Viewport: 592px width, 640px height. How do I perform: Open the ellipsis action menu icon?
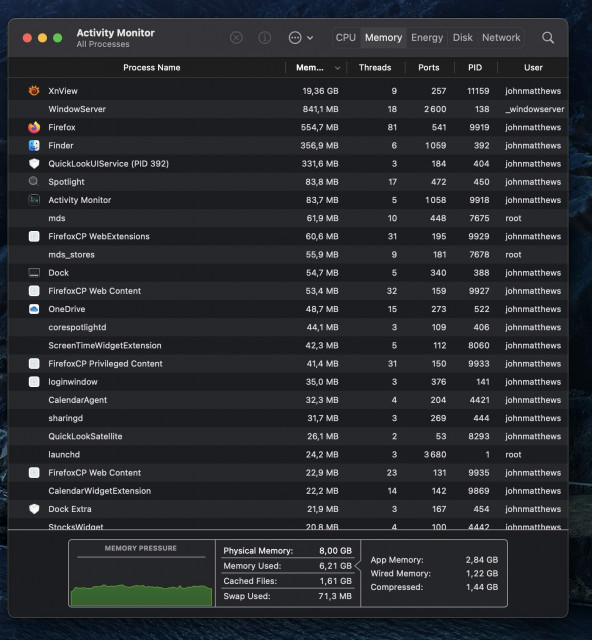[x=295, y=38]
